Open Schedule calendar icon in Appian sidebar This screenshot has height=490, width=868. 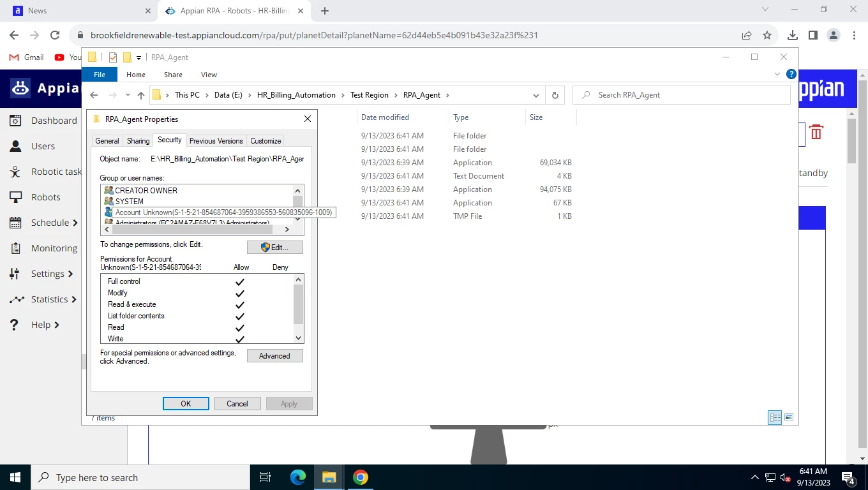[x=16, y=223]
